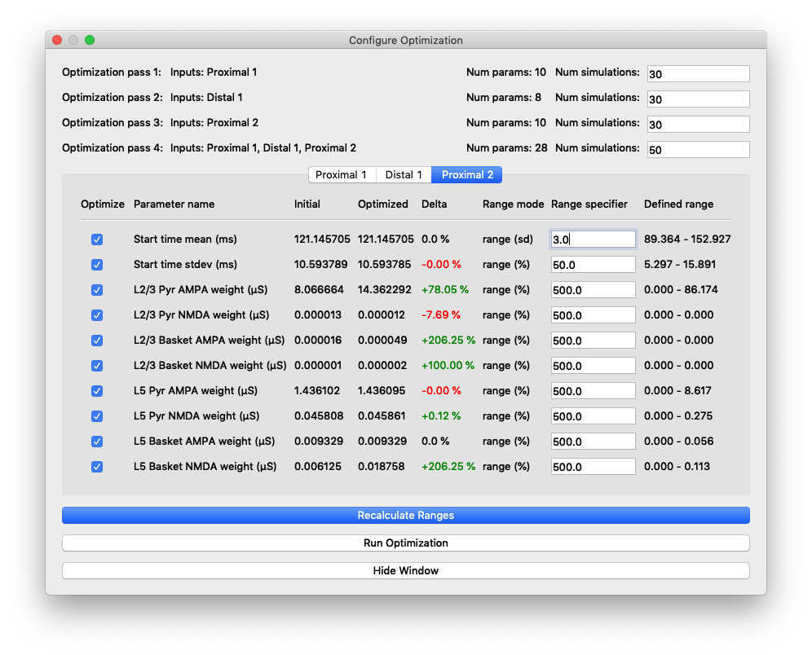Screen dimensions: 812x655
Task: Edit range specifier for L2/3 Basket NMDA weight
Action: (x=593, y=366)
